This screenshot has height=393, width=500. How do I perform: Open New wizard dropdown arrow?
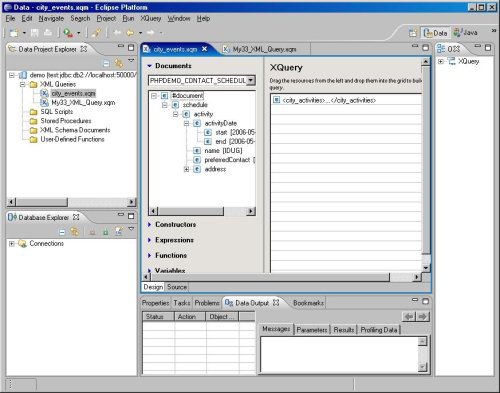pos(24,33)
